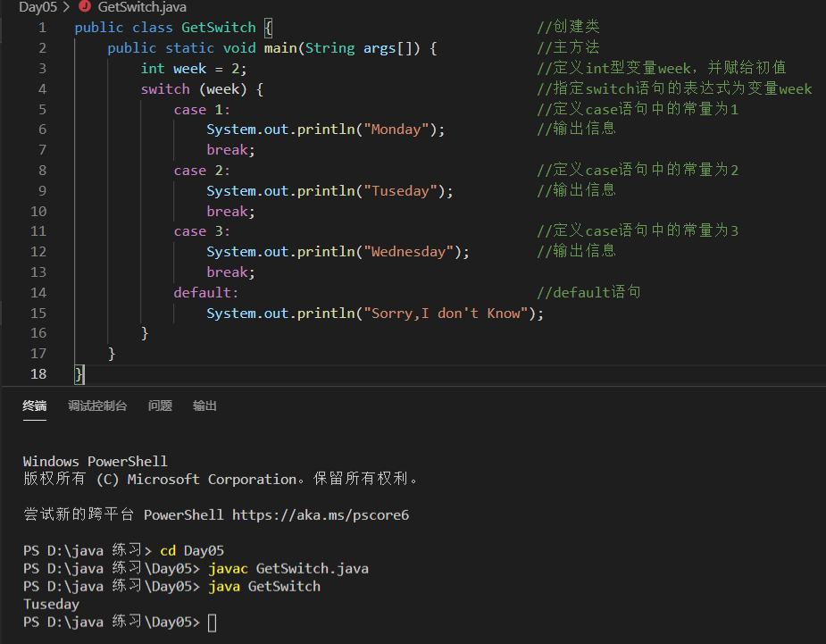Click the switch keyword on line 4
The width and height of the screenshot is (826, 644).
(165, 89)
